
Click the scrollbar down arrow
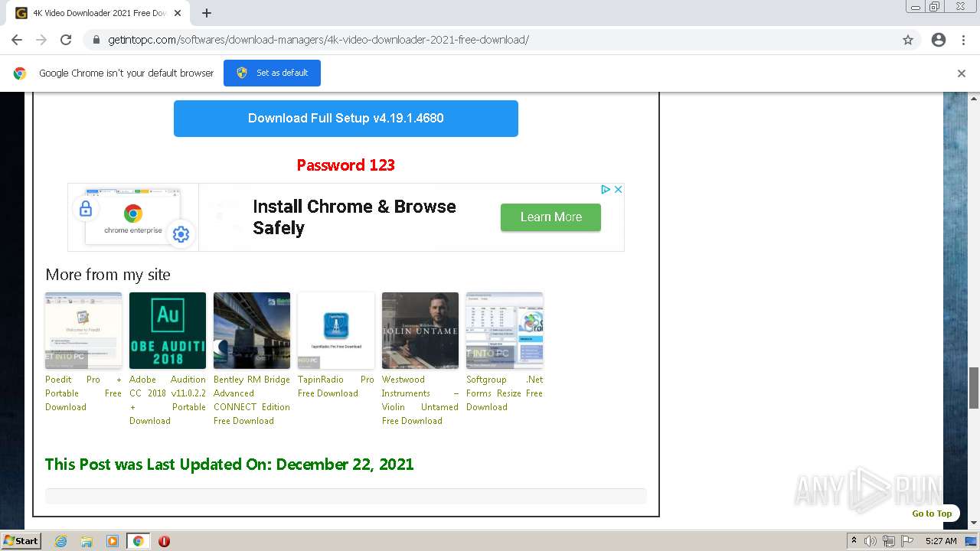click(974, 523)
